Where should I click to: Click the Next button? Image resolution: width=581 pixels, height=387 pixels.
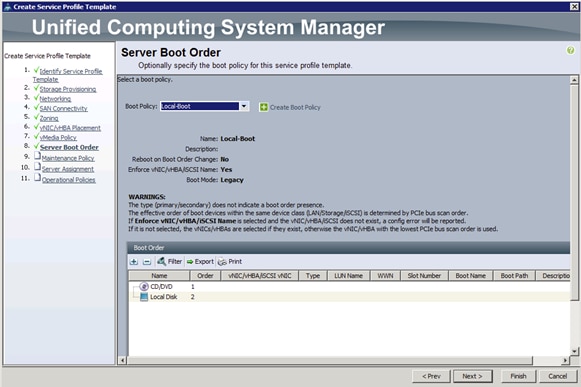472,376
